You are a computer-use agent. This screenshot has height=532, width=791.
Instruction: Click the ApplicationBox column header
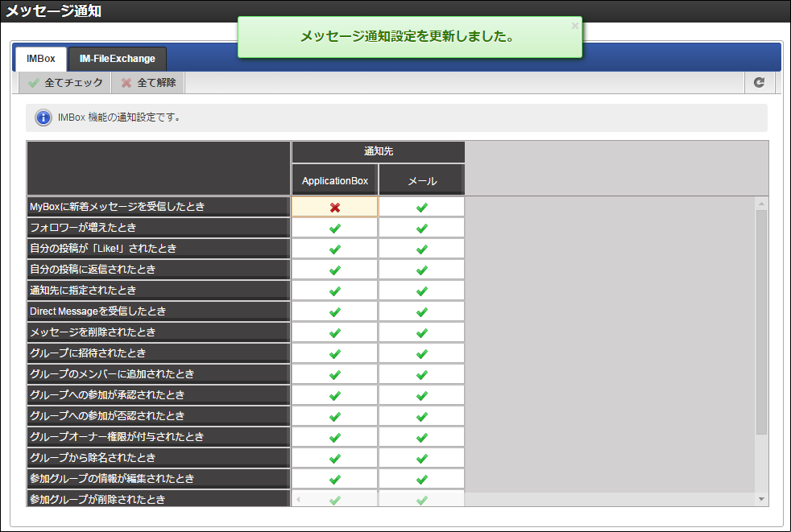[334, 180]
